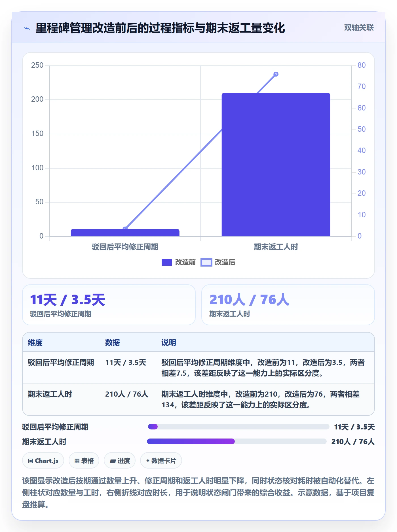397x532 pixels.
Task: Toggle the 改造前 legend color swatch
Action: (166, 262)
